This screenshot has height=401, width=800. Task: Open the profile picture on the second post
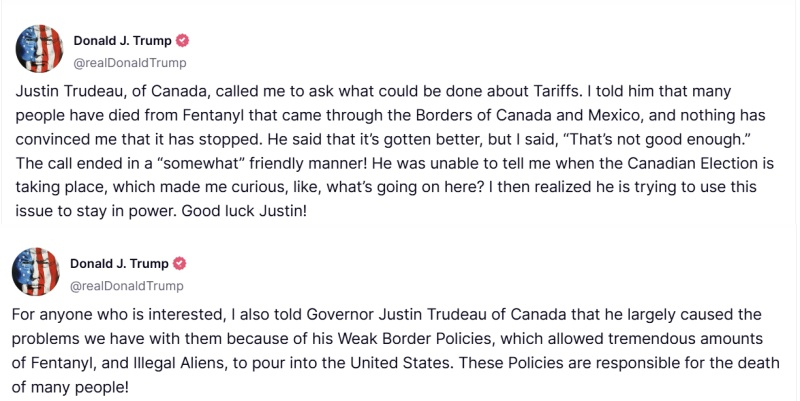(36, 272)
